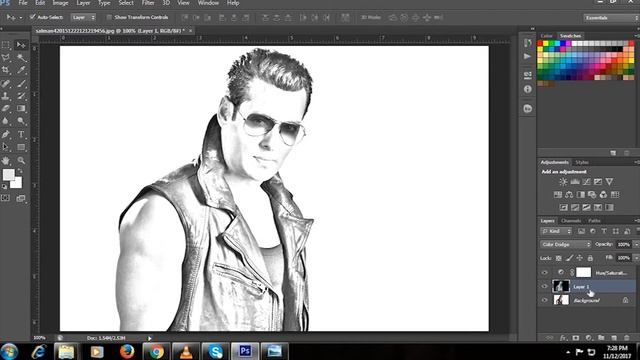Select the Healing Brush tool
Viewport: 640px width, 360px height.
[x=6, y=84]
